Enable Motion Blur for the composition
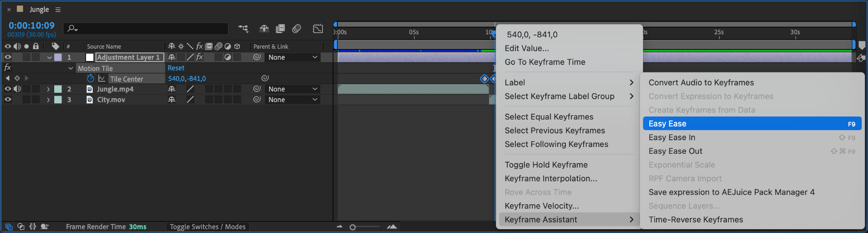 pos(297,29)
